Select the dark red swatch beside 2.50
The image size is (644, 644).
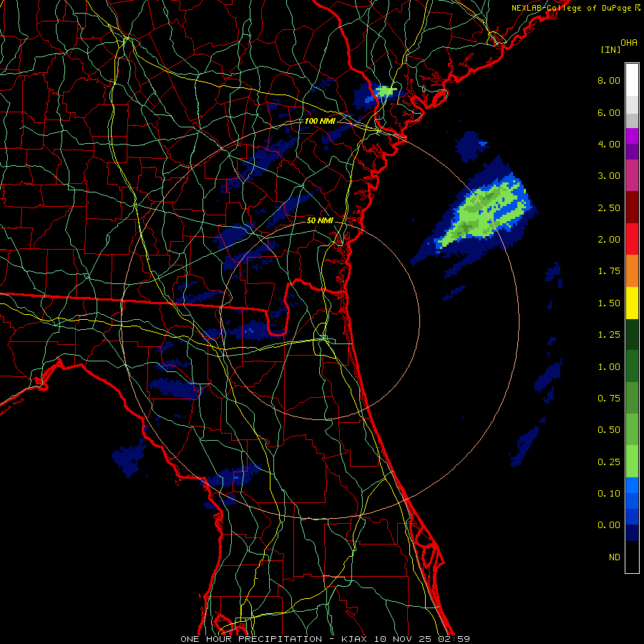[x=632, y=208]
